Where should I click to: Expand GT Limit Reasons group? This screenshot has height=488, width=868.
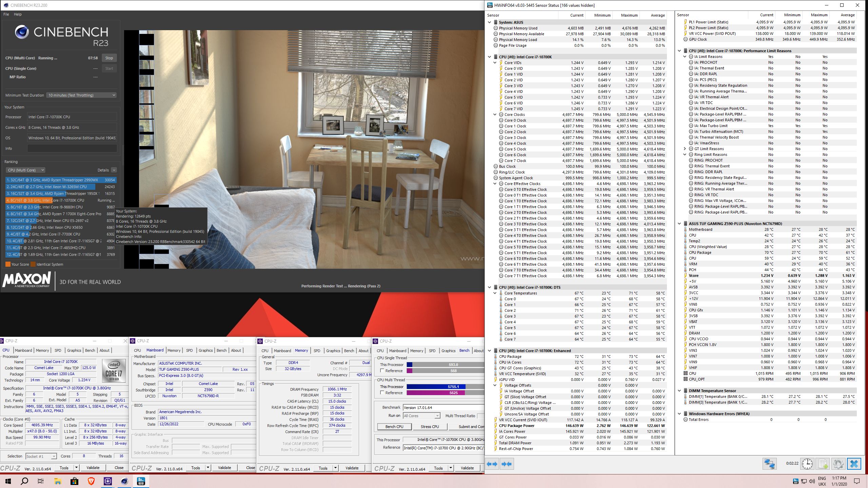[685, 149]
